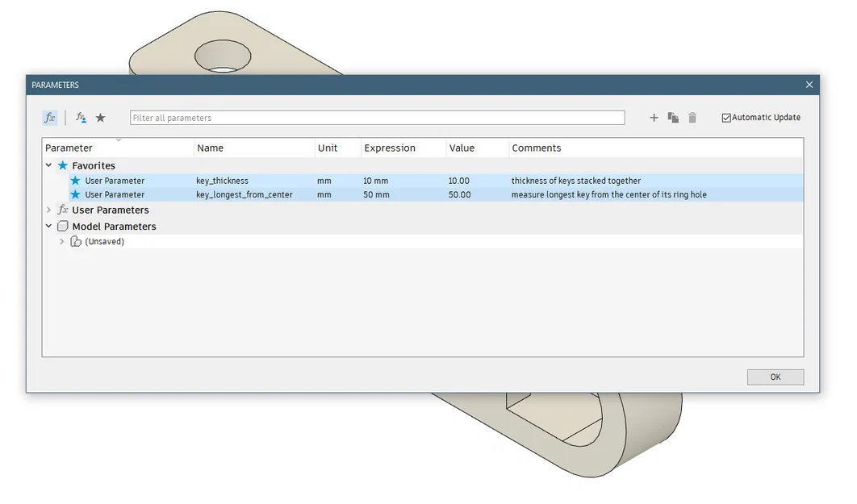Collapse the Model Parameters group
The height and width of the screenshot is (504, 857).
point(48,226)
